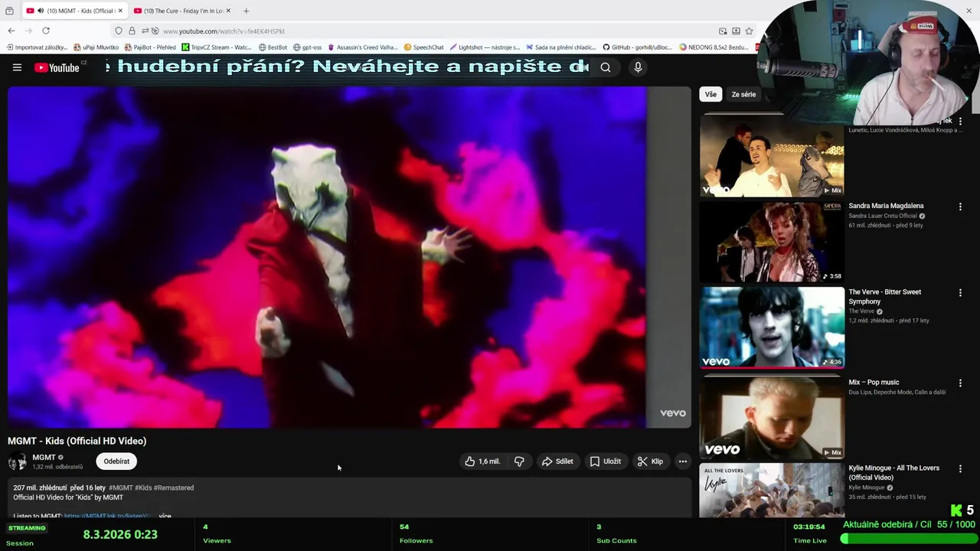Open options menu for The Verve video
Image resolution: width=980 pixels, height=551 pixels.
tap(960, 293)
